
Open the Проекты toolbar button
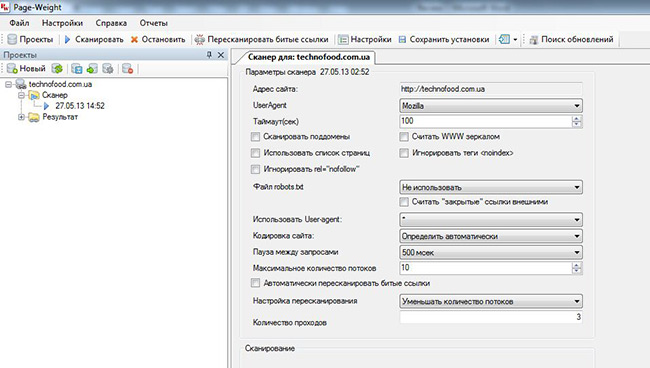coord(30,39)
